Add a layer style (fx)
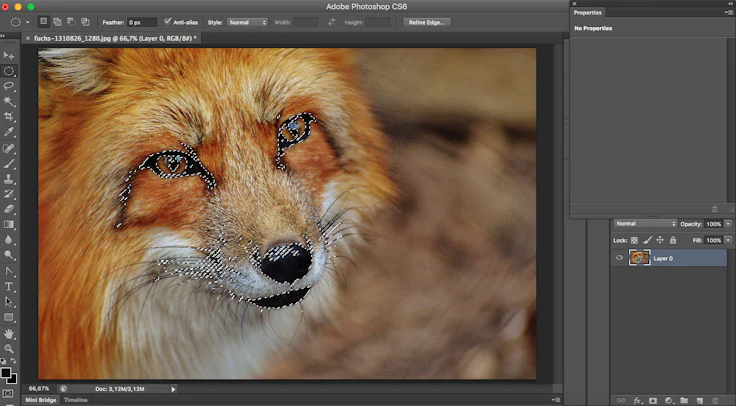Image resolution: width=736 pixels, height=406 pixels. coord(637,400)
